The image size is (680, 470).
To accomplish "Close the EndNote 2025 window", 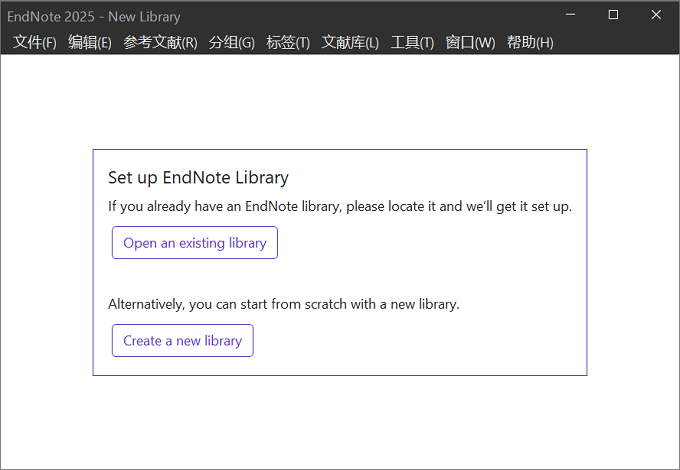I will pos(656,15).
